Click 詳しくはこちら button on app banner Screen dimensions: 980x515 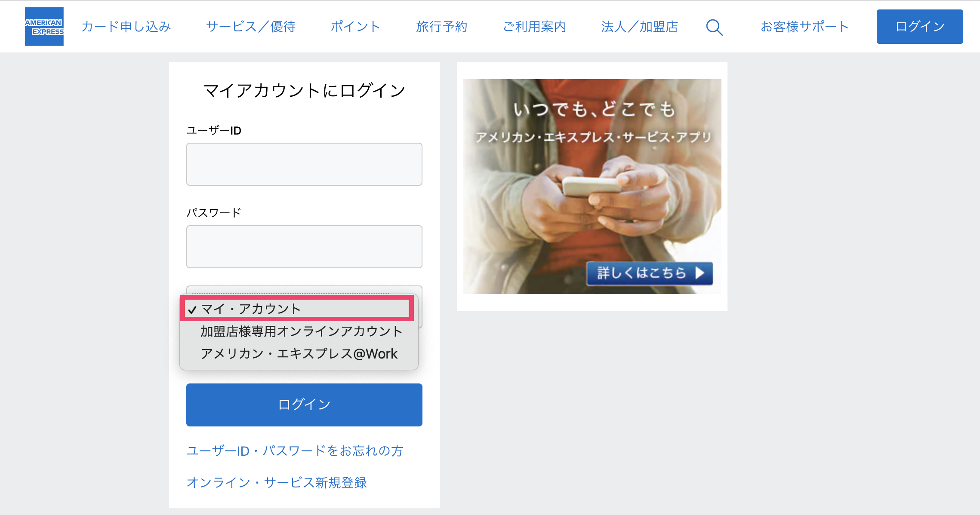point(650,273)
